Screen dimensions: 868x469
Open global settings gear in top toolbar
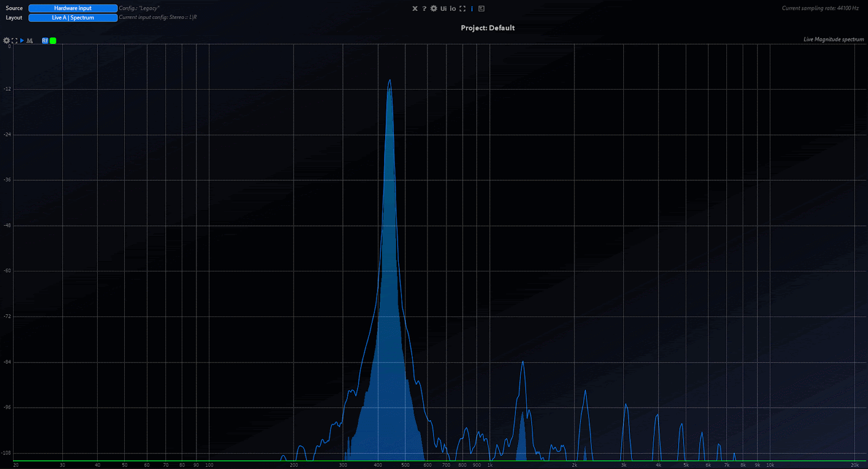pyautogui.click(x=433, y=9)
